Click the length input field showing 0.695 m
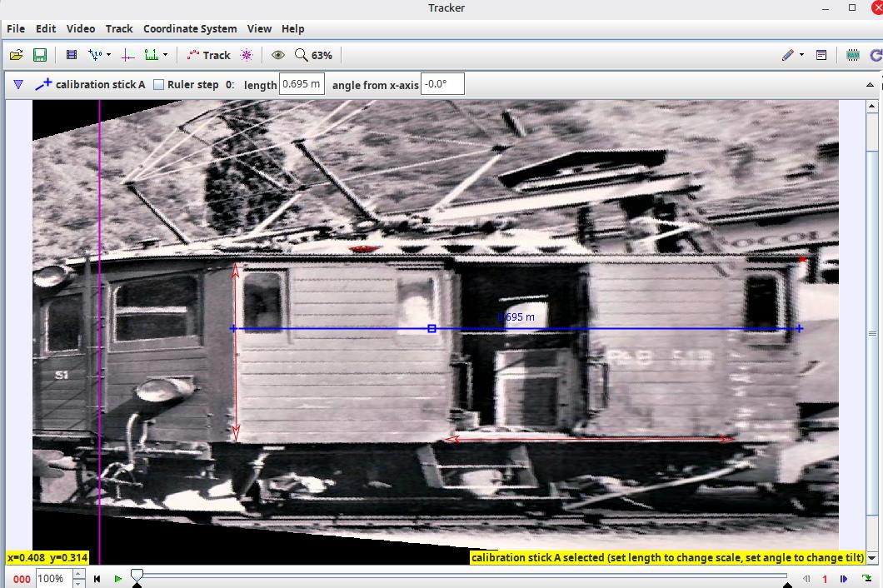Image resolution: width=883 pixels, height=588 pixels. (301, 84)
